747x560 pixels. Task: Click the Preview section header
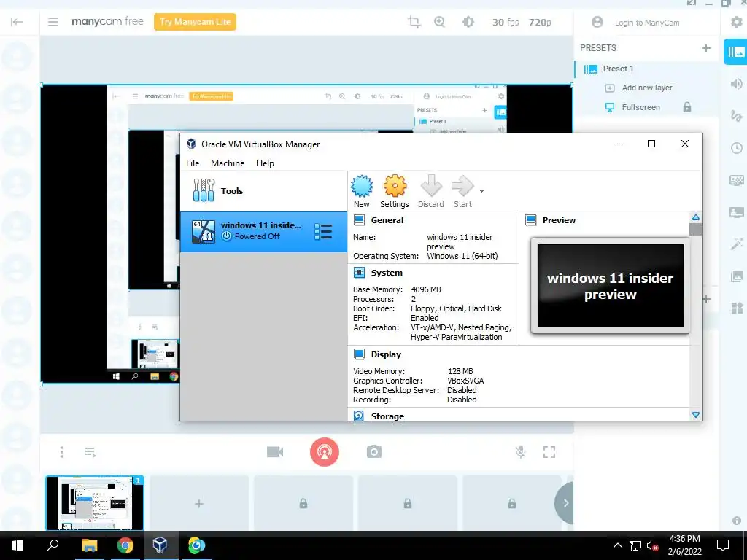pos(559,220)
